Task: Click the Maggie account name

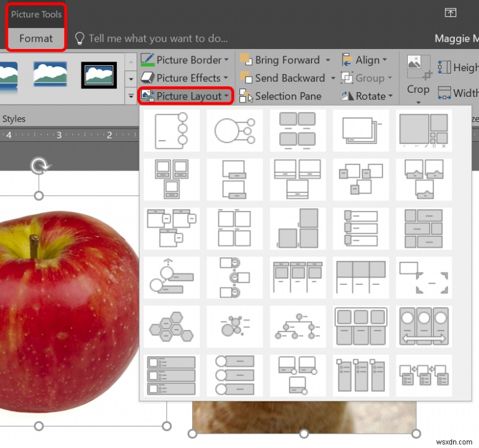Action: pos(456,38)
